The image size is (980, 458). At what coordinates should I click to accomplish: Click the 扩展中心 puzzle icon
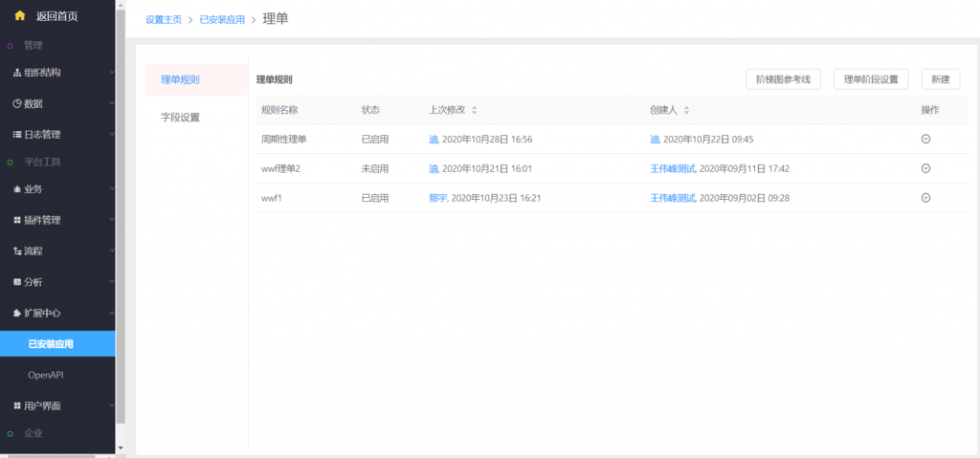16,314
